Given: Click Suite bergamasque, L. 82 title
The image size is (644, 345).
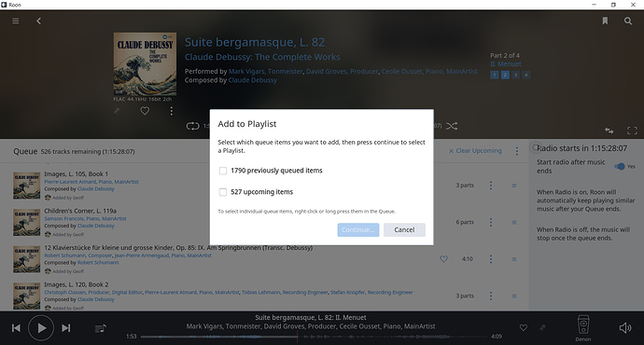Looking at the screenshot, I should coord(255,42).
